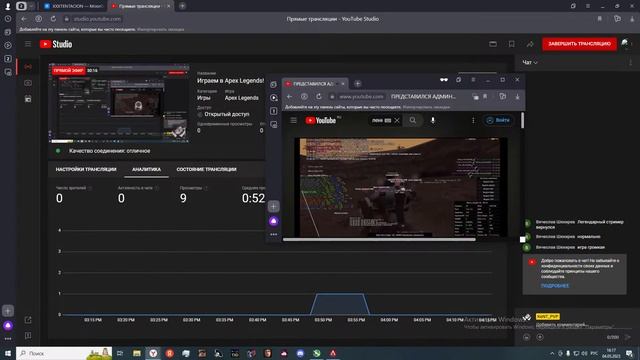Image resolution: width=640 pixels, height=360 pixels.
Task: Click the video player in front YouTube window
Action: 400,187
